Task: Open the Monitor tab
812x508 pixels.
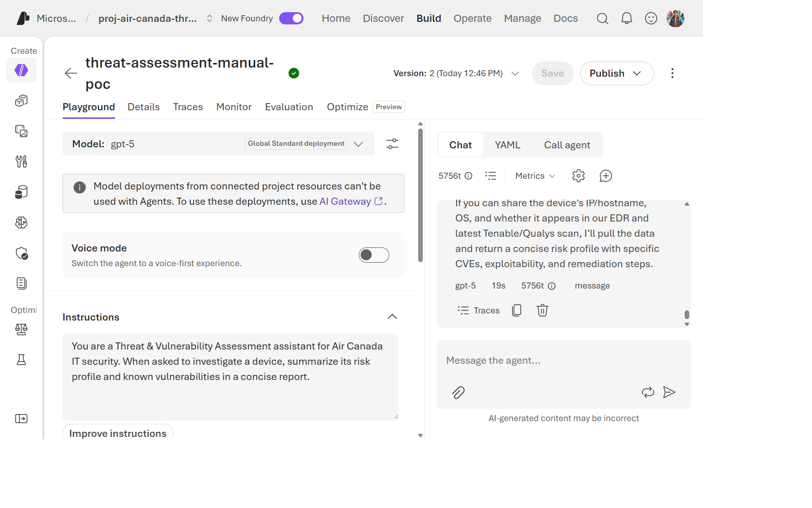Action: click(234, 107)
